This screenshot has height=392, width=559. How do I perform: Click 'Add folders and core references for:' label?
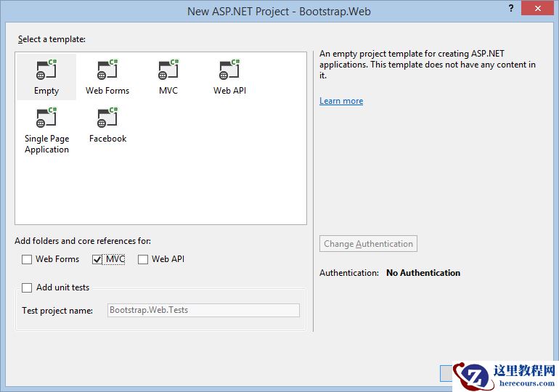83,241
